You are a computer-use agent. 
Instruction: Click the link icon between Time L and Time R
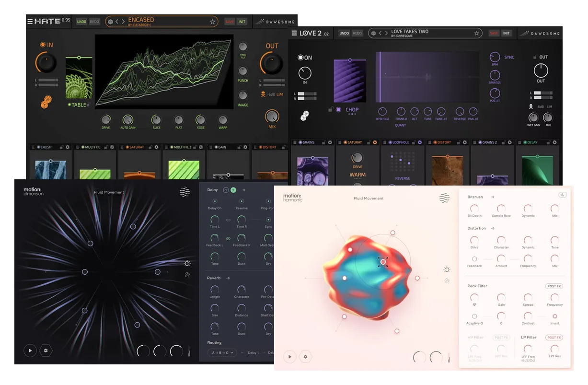(x=228, y=220)
